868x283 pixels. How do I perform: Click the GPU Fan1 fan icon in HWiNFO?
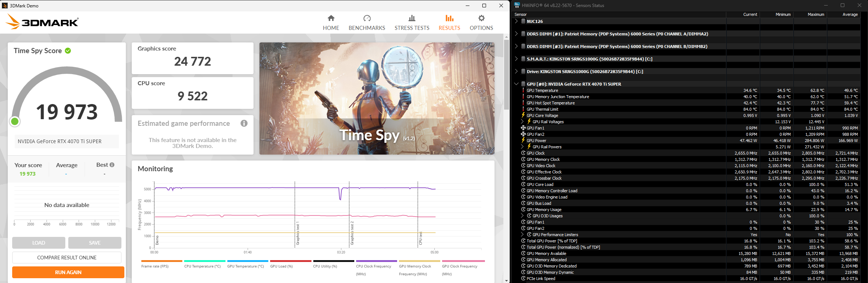click(x=523, y=128)
